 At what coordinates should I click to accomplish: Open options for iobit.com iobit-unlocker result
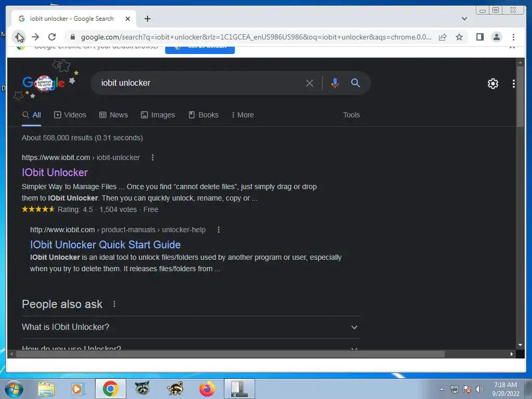click(x=153, y=157)
